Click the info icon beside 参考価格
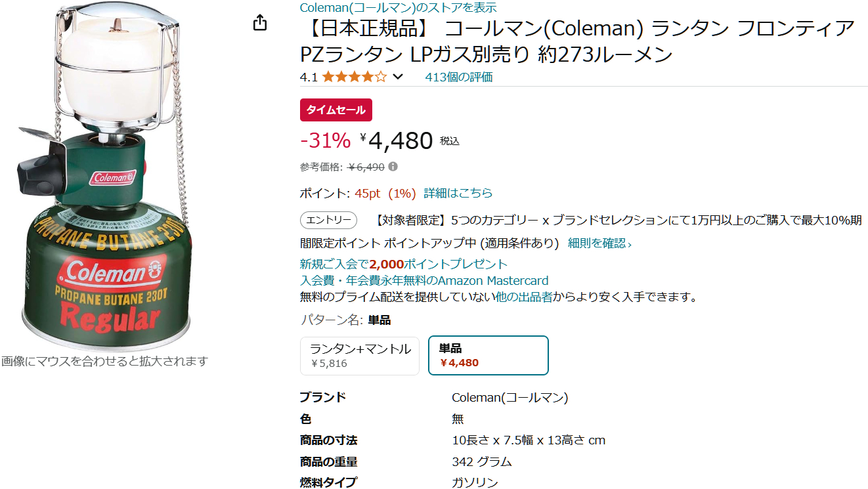868x489 pixels. 393,167
